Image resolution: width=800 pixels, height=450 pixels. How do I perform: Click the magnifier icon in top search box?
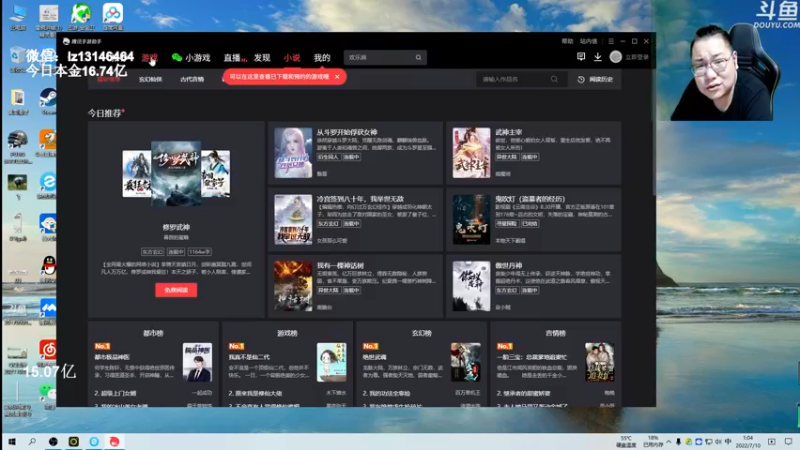coord(418,57)
